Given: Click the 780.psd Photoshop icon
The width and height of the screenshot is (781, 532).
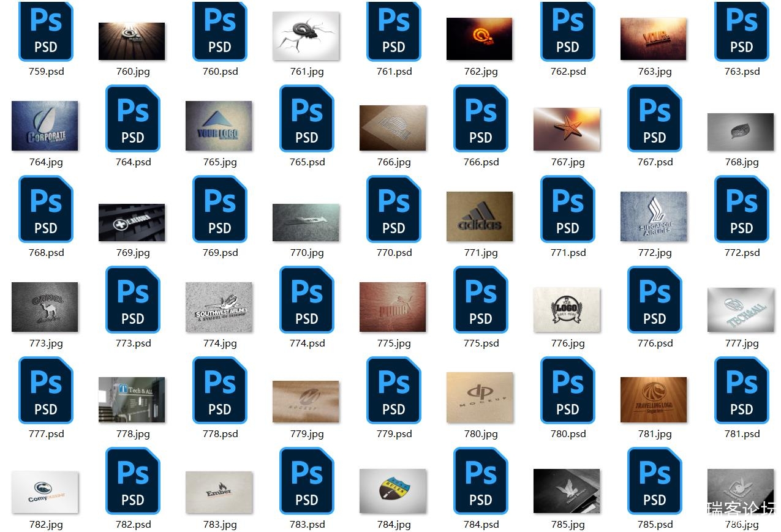Looking at the screenshot, I should pos(568,391).
